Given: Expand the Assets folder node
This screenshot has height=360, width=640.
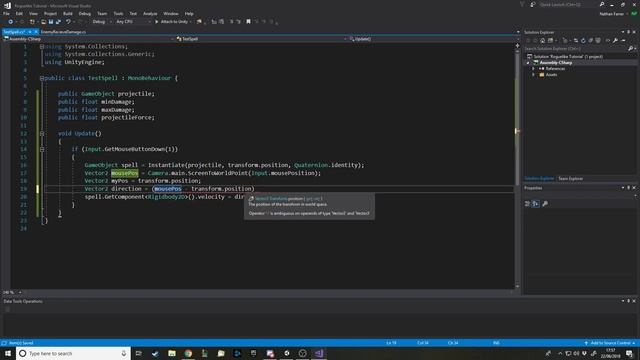Looking at the screenshot, I should click(x=533, y=75).
